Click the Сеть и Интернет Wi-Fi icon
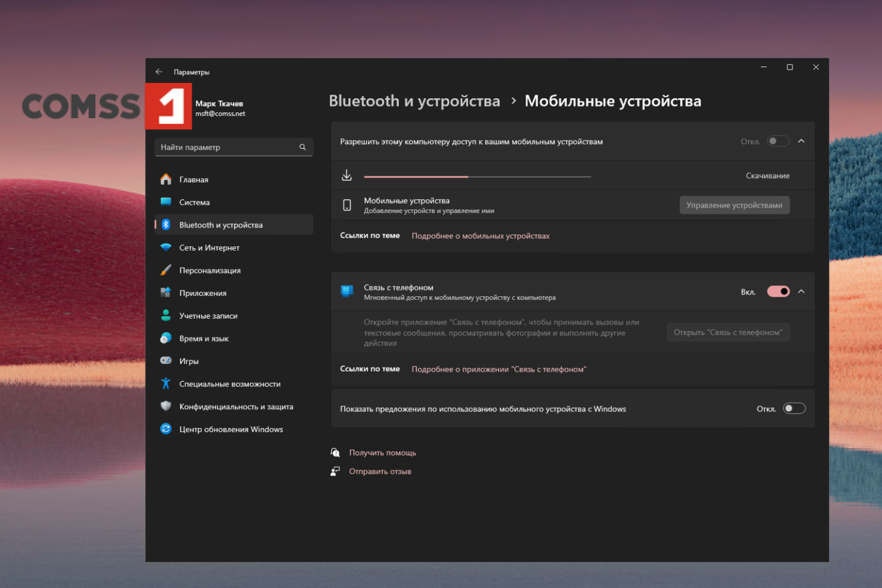 click(166, 248)
